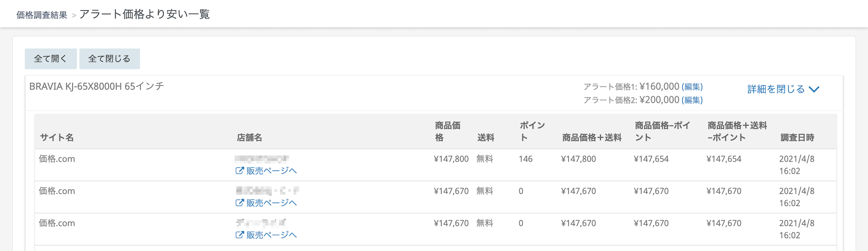Click the chevron icon beside 詳細を閉じる

(x=814, y=90)
